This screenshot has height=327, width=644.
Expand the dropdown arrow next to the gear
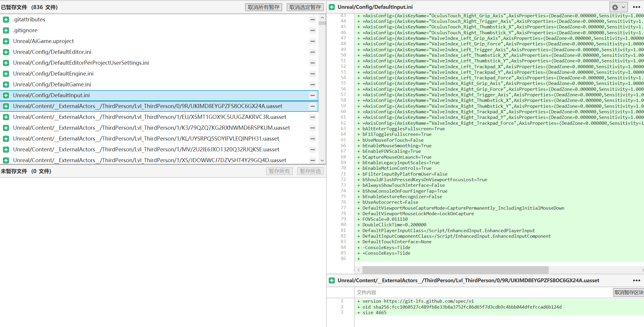coord(623,7)
